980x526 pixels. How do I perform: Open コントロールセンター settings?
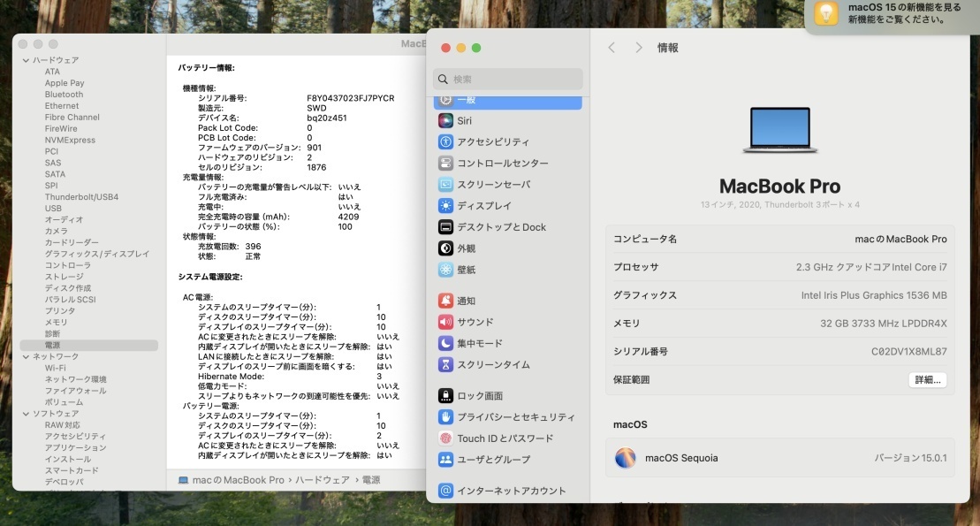click(502, 164)
